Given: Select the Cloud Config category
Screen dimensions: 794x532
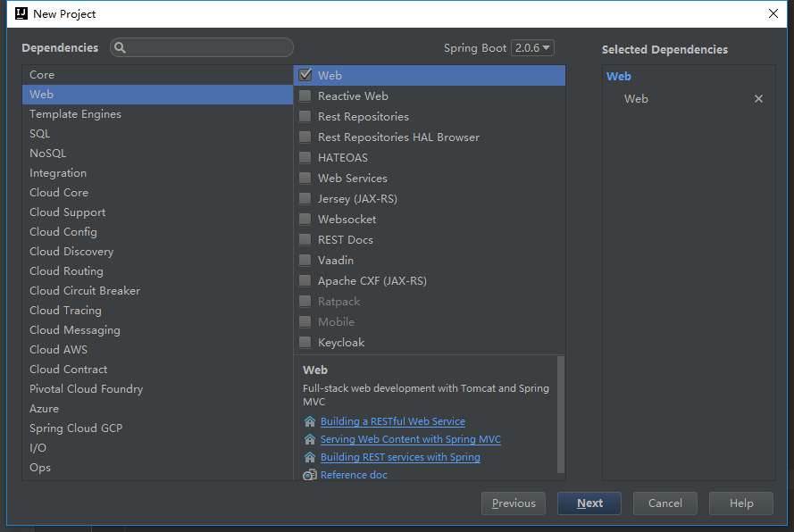Looking at the screenshot, I should [157, 232].
